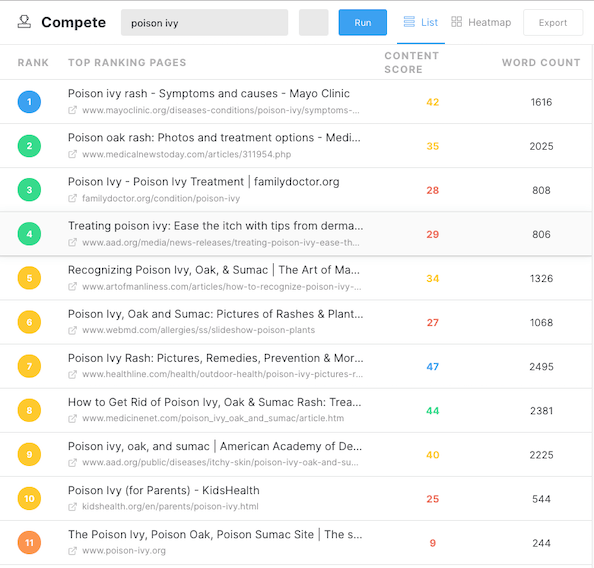594x568 pixels.
Task: Click URL familydoctor.org/condition/poison-ivy
Action: pos(161,199)
